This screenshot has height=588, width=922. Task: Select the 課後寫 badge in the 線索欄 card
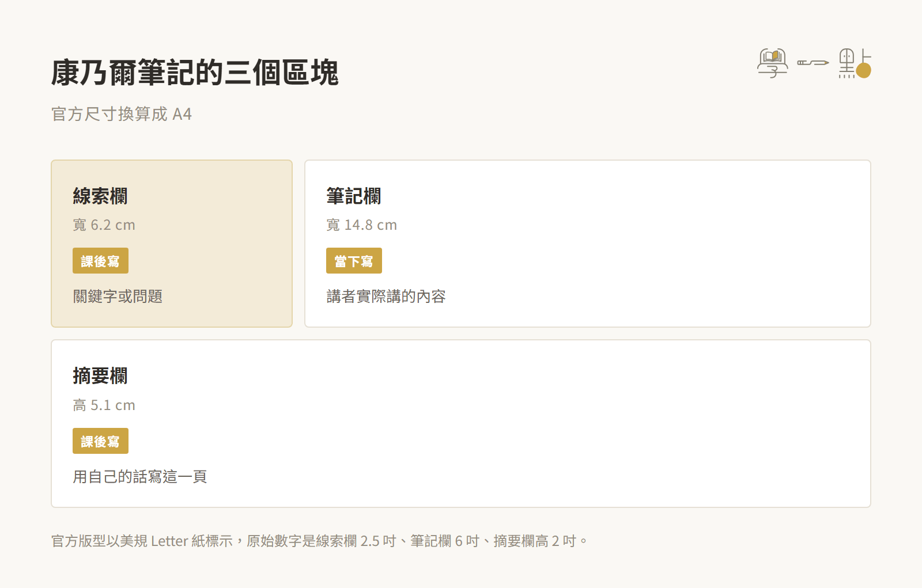click(x=100, y=261)
